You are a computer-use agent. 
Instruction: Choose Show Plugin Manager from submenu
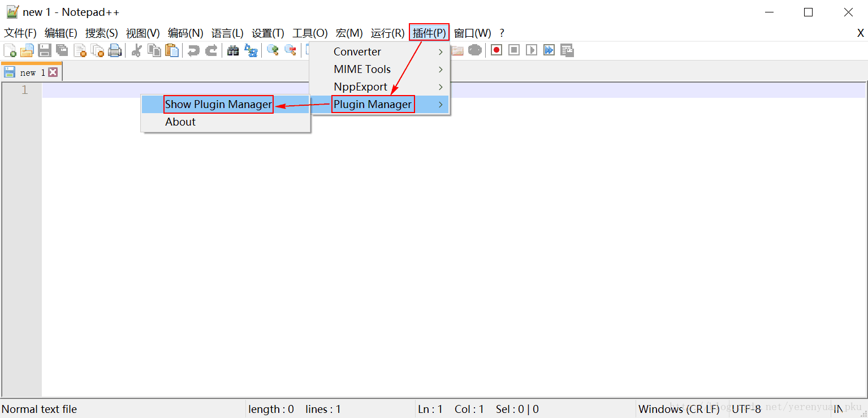[x=225, y=104]
